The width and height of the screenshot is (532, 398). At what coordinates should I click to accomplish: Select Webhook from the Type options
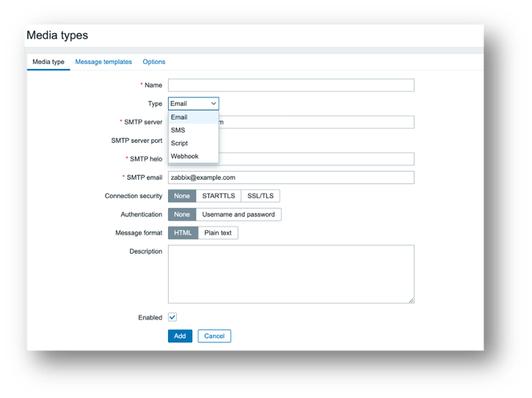pyautogui.click(x=184, y=157)
